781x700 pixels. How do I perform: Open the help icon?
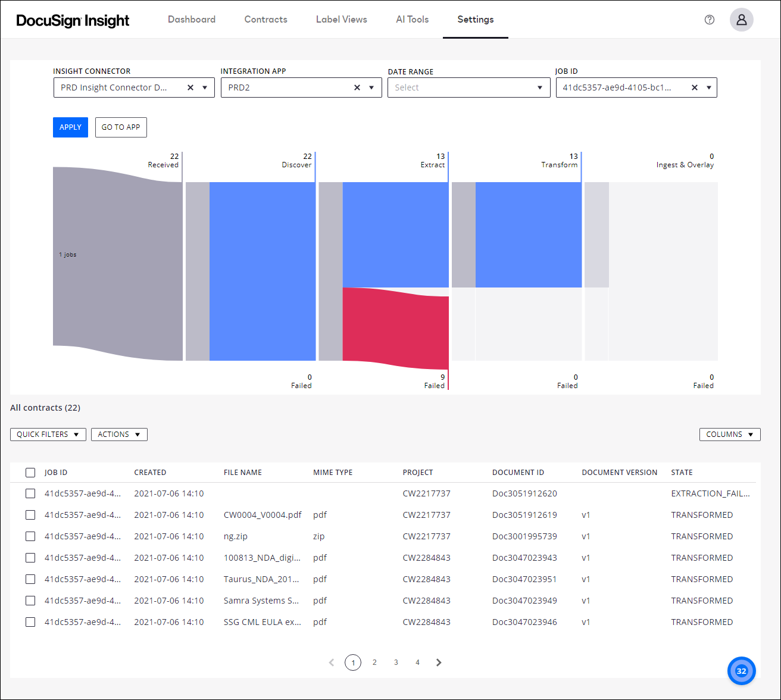coord(710,20)
